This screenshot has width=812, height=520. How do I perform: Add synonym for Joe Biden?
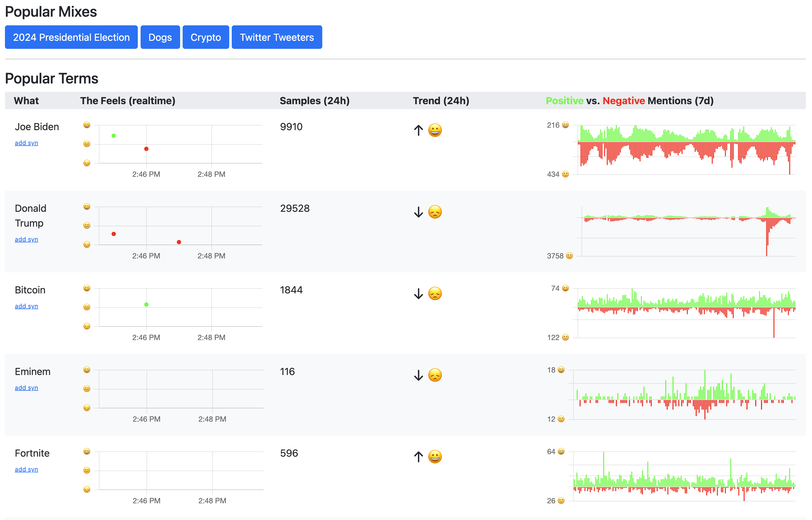tap(26, 143)
